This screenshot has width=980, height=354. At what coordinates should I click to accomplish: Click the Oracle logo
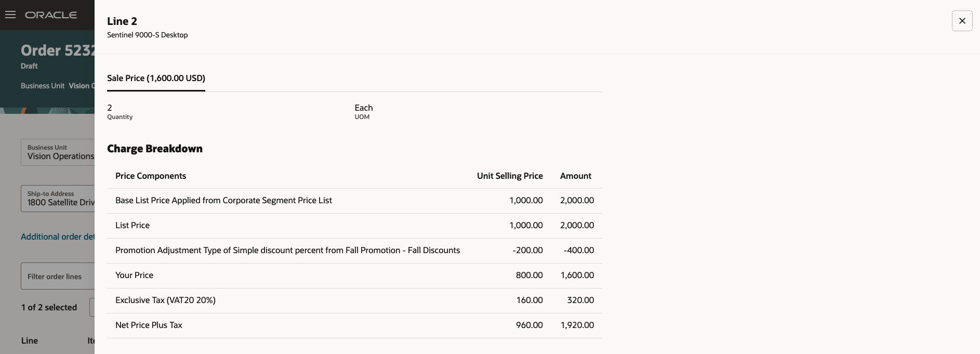click(x=51, y=15)
